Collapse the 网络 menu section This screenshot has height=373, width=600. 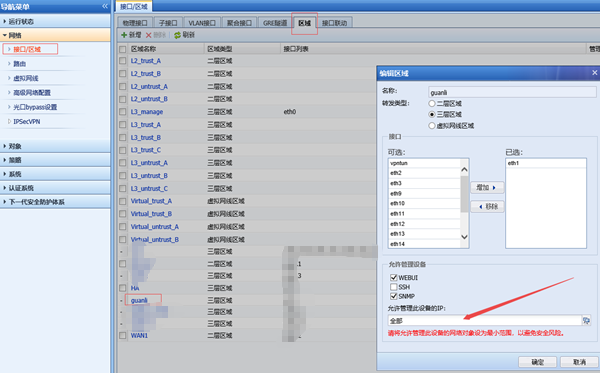click(55, 35)
